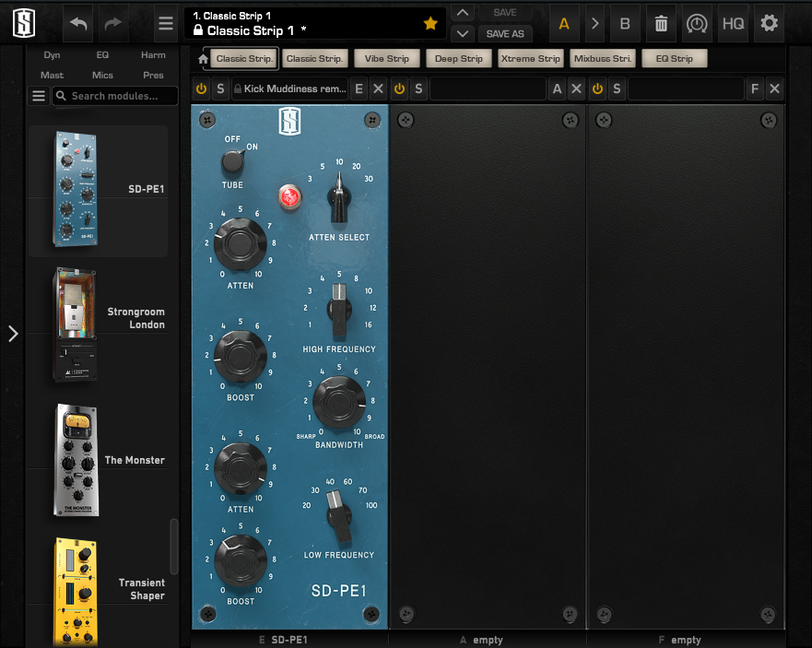Click the red power lamp on SD-PE1
This screenshot has width=812, height=648.
pyautogui.click(x=289, y=197)
